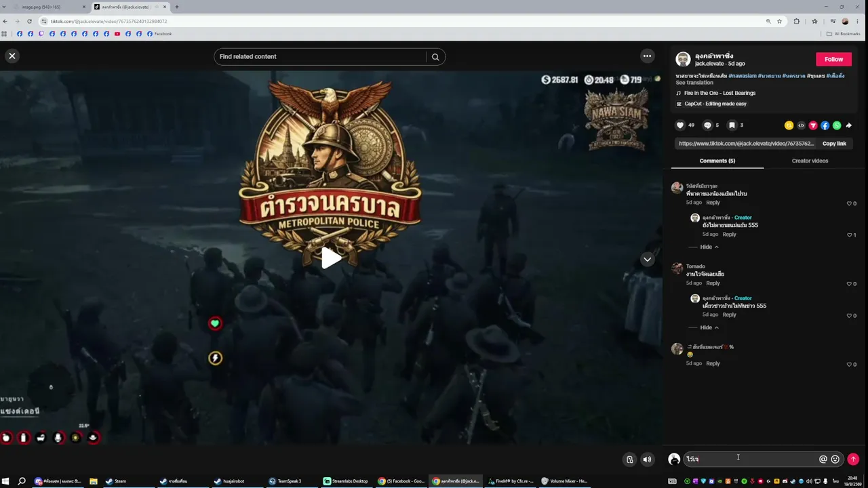Mention a user with the @ icon
This screenshot has height=488, width=868.
click(823, 459)
